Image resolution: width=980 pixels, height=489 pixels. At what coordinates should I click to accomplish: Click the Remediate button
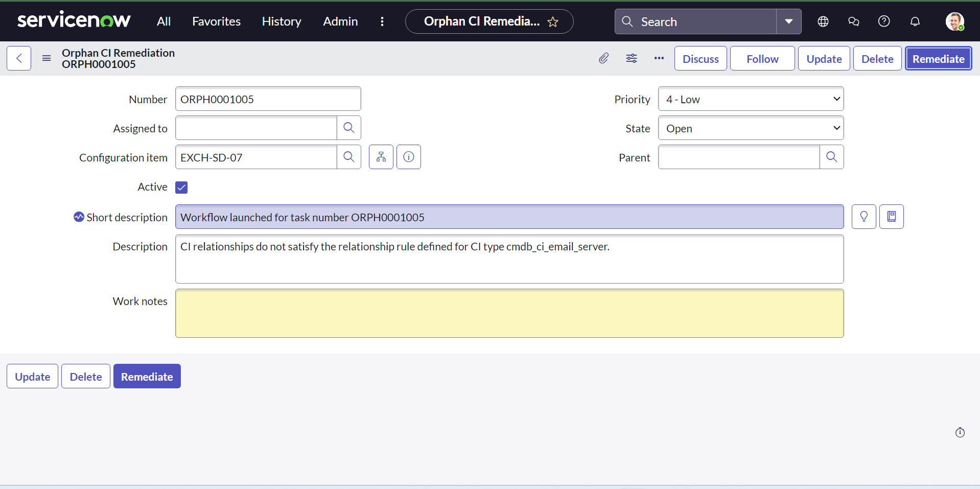[938, 58]
